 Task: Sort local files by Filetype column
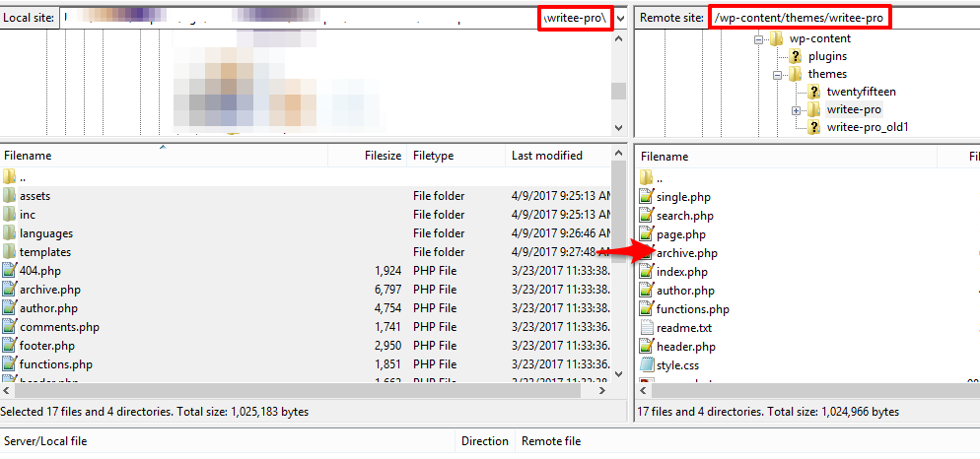455,156
